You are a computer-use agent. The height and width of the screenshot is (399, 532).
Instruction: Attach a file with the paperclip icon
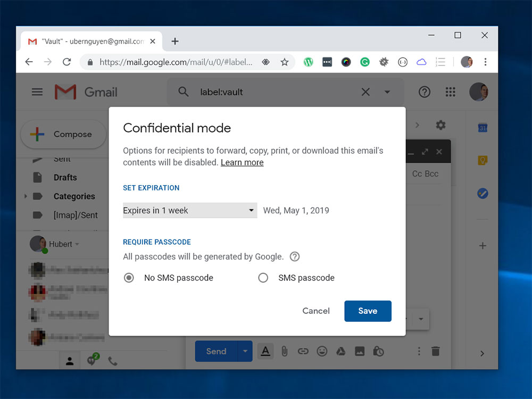coord(286,351)
